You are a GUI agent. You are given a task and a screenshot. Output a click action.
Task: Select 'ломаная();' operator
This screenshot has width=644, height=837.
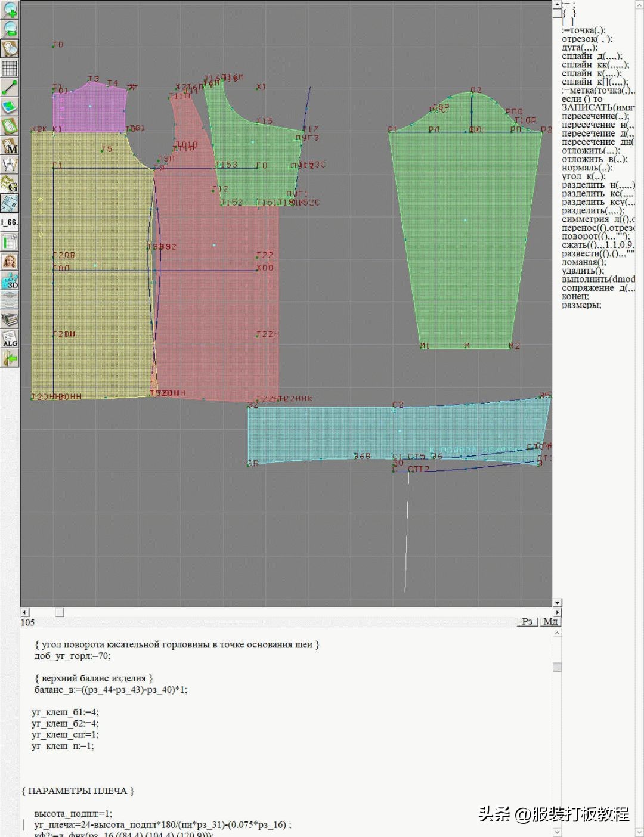584,262
